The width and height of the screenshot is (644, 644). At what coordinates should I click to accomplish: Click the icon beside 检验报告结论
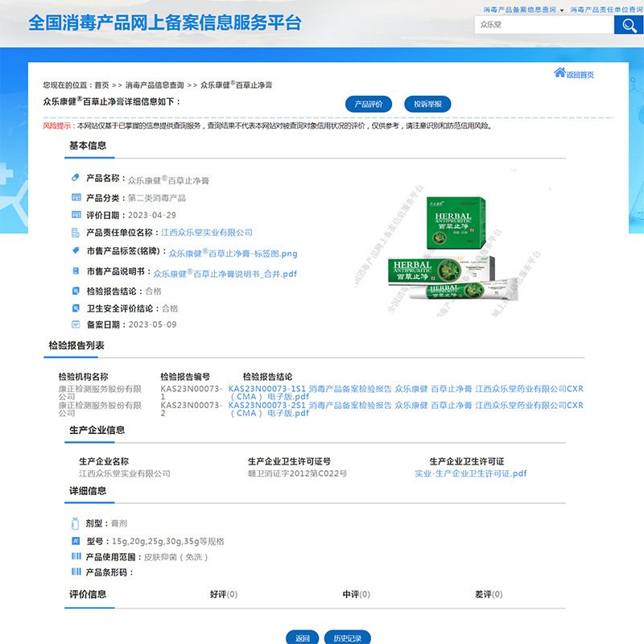(76, 291)
